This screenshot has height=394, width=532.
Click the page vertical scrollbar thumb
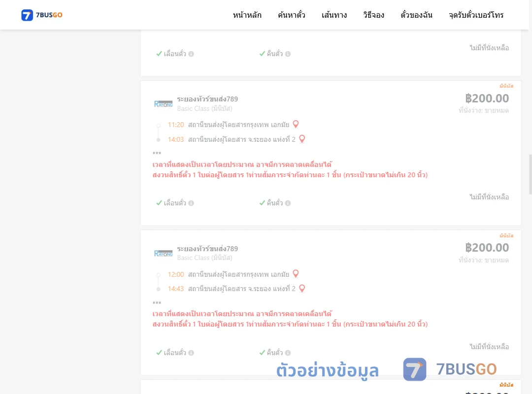(531, 174)
